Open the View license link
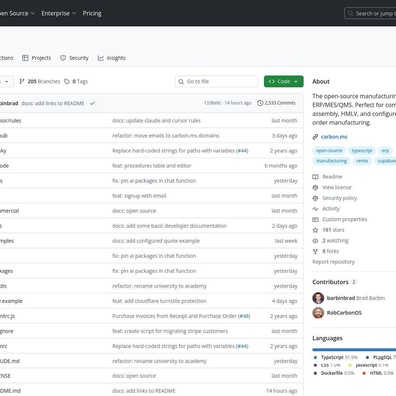Viewport: 396px width, 396px height. [x=337, y=187]
